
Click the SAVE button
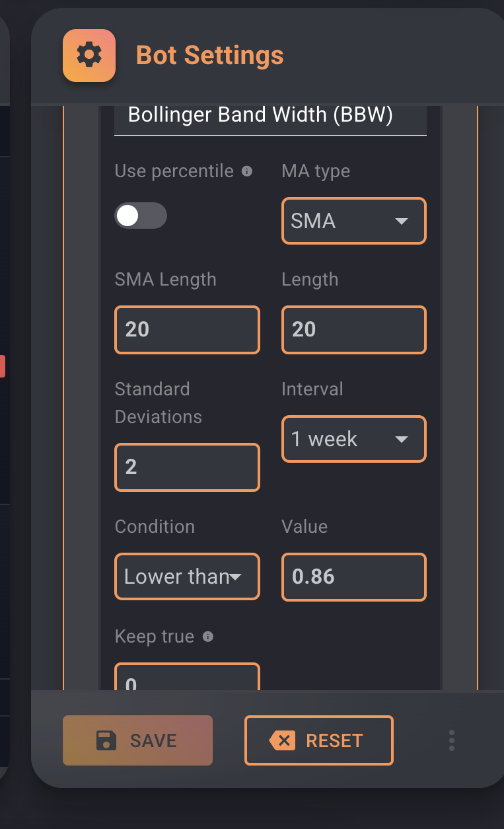(137, 740)
